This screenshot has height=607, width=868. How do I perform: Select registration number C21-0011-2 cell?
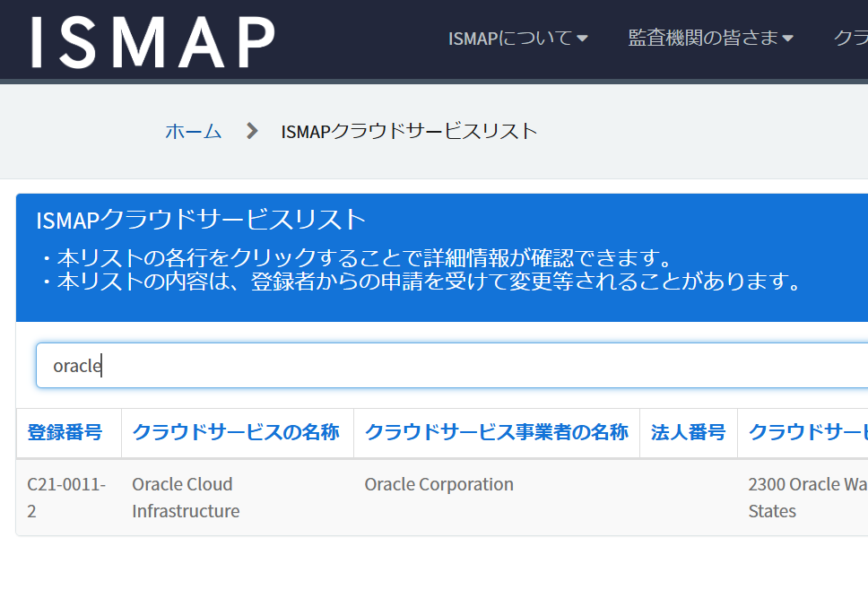point(69,498)
